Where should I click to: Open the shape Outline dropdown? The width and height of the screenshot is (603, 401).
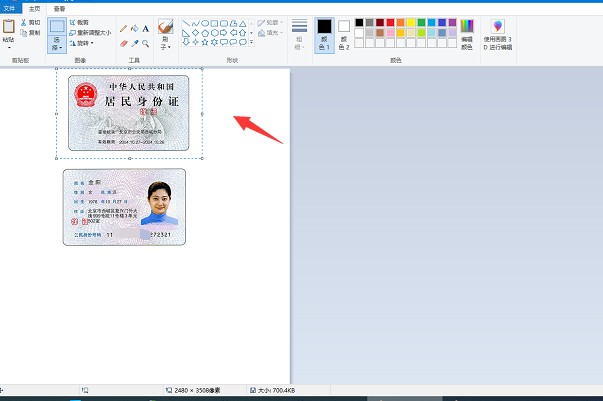pyautogui.click(x=270, y=23)
